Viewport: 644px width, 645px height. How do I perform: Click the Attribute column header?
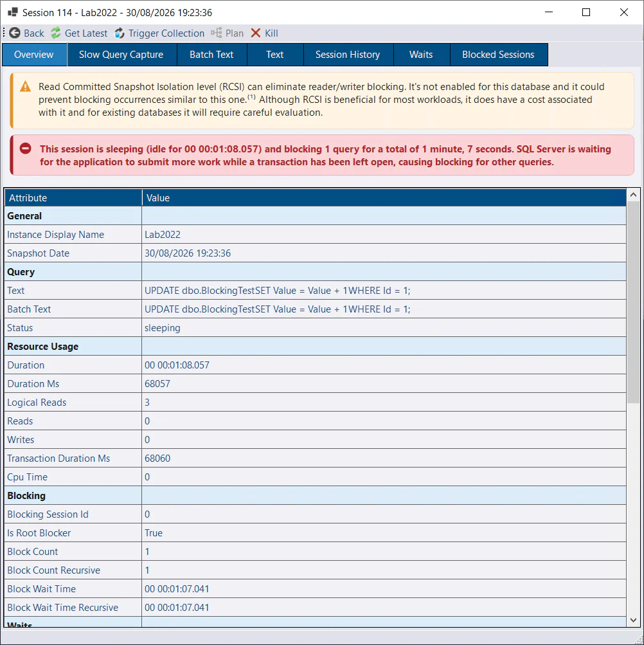pos(73,197)
